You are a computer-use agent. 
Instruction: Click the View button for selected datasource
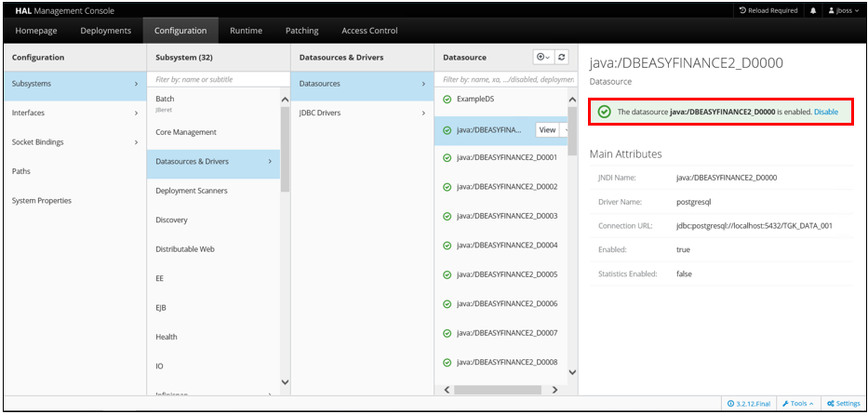tap(547, 130)
